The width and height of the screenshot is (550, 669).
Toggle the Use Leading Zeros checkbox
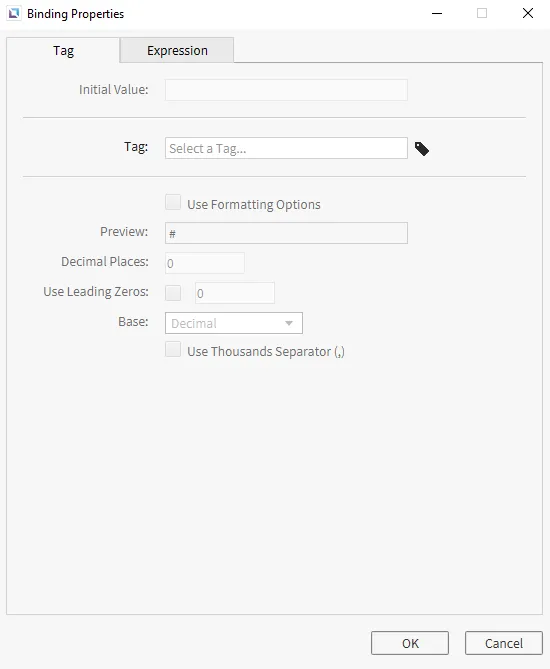coord(173,293)
